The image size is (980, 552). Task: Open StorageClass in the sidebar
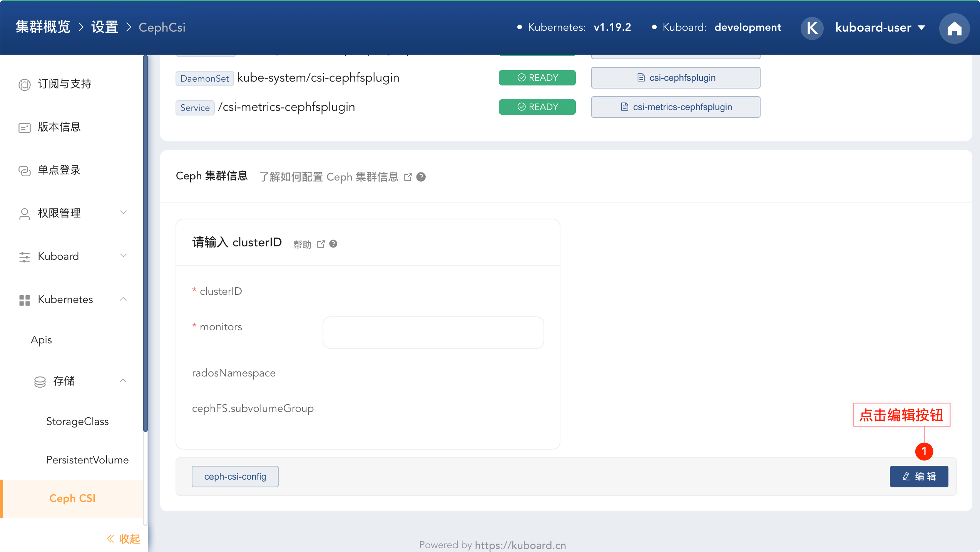(77, 421)
